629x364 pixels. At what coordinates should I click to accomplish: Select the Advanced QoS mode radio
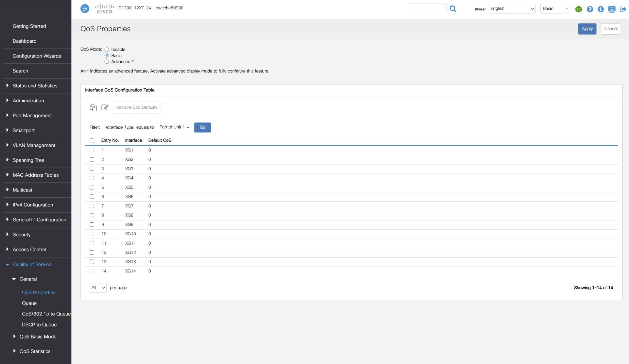(107, 62)
